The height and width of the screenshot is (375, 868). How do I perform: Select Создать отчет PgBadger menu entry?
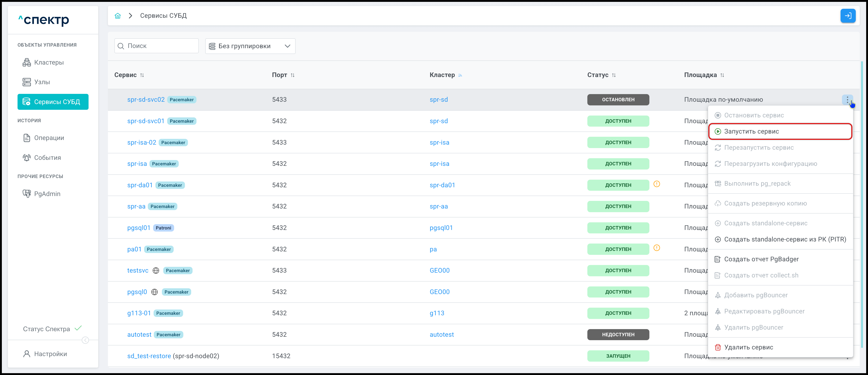761,259
